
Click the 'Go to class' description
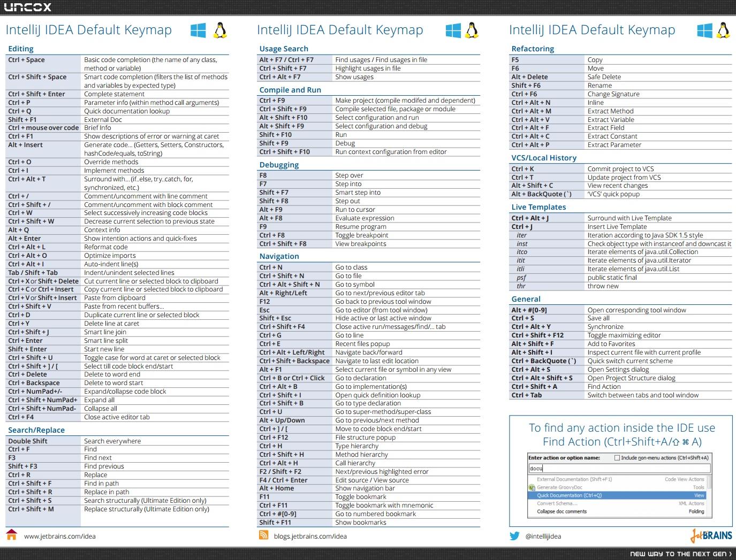[x=351, y=267]
